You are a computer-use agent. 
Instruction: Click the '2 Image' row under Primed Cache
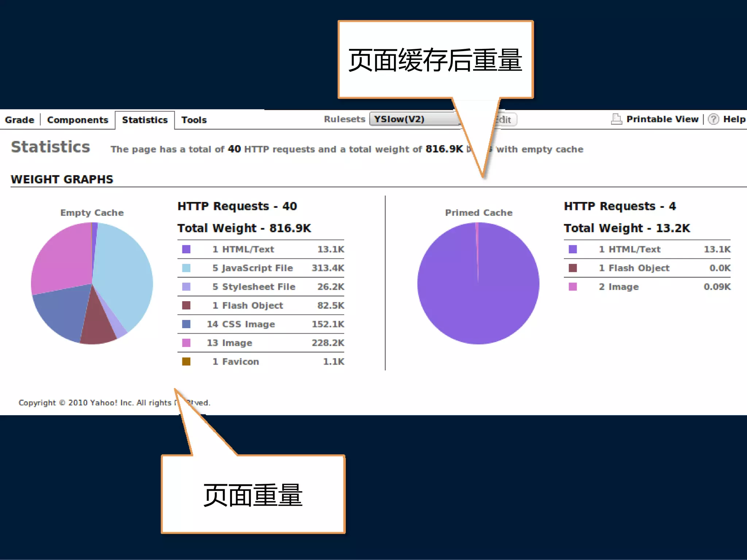647,287
